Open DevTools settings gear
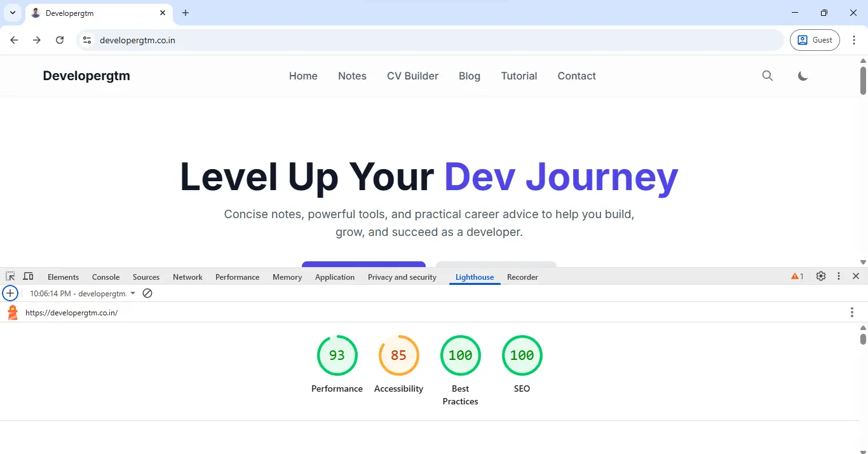868x454 pixels. tap(821, 277)
